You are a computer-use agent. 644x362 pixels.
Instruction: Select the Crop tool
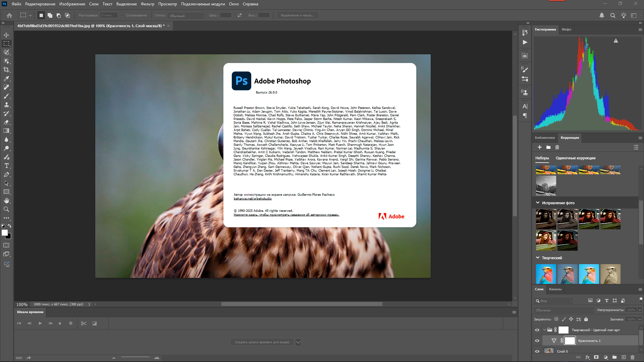click(x=6, y=70)
